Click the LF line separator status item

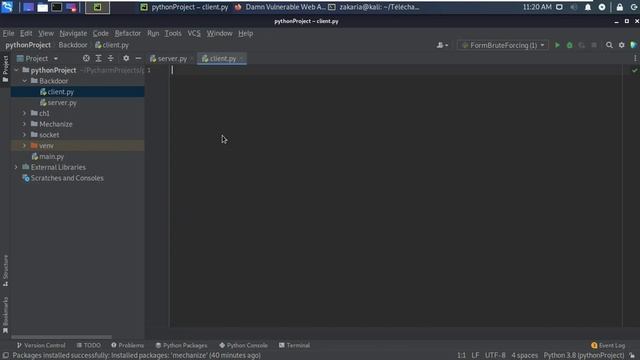pyautogui.click(x=475, y=356)
